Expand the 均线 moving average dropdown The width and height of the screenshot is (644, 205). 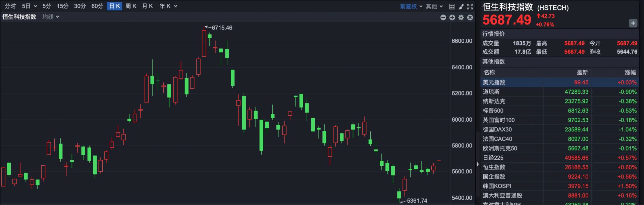(51, 17)
